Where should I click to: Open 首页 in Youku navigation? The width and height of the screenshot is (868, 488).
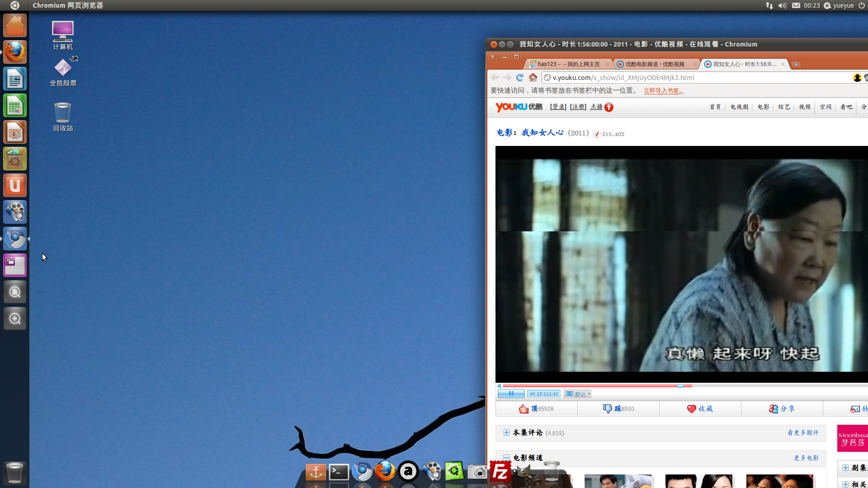[x=715, y=107]
